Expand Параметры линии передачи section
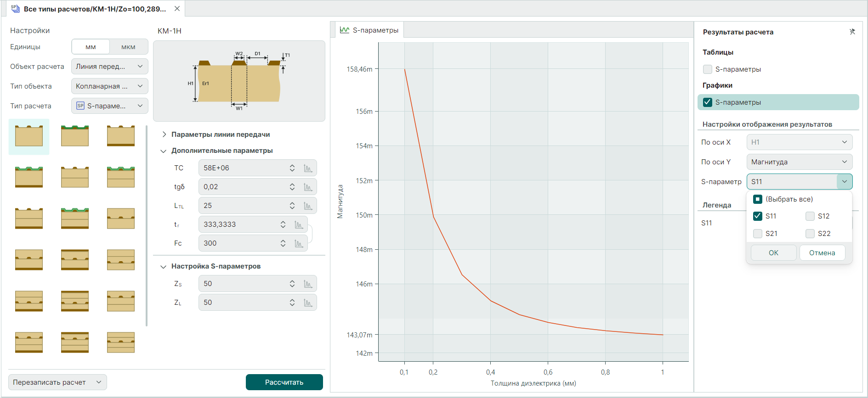The height and width of the screenshot is (398, 868). tap(164, 135)
